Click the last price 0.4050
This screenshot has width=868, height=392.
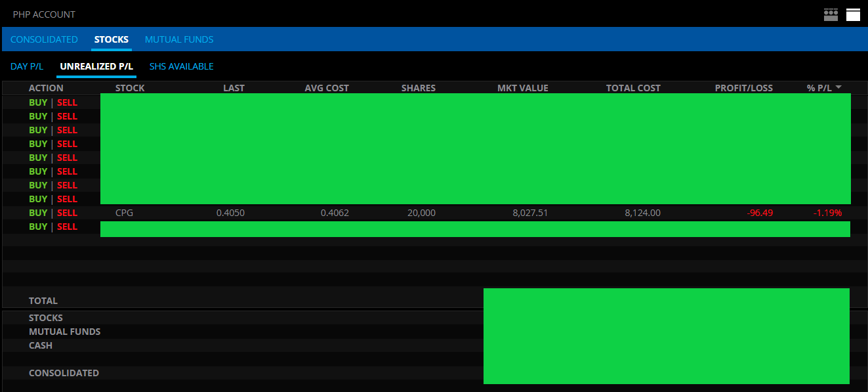[230, 213]
